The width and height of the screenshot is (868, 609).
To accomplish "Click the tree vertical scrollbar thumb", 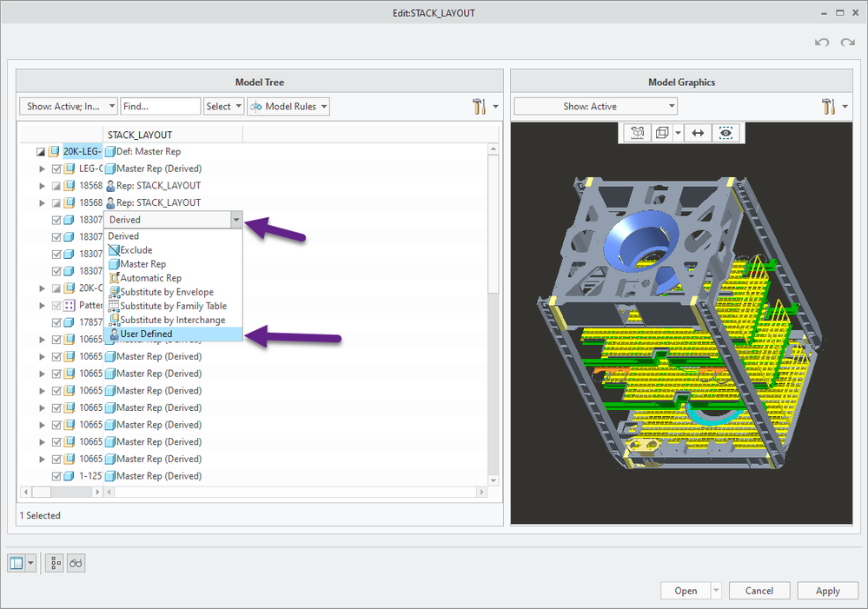I will point(494,223).
